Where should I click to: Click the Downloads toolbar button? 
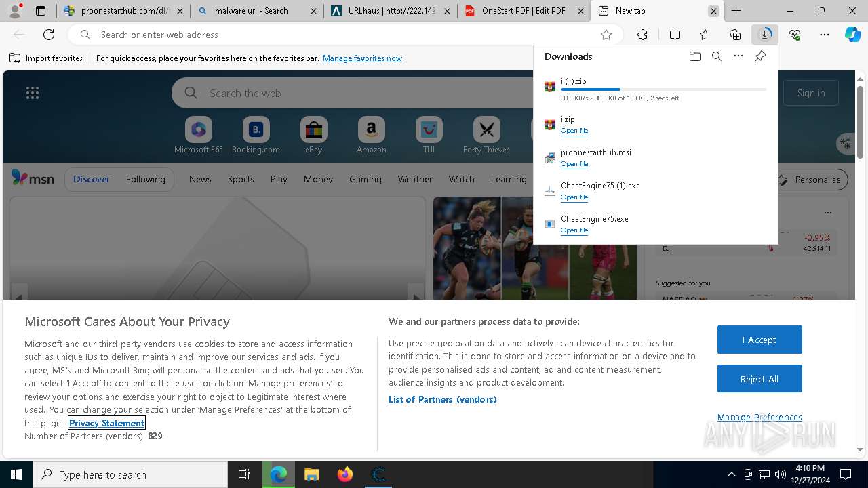coord(764,35)
